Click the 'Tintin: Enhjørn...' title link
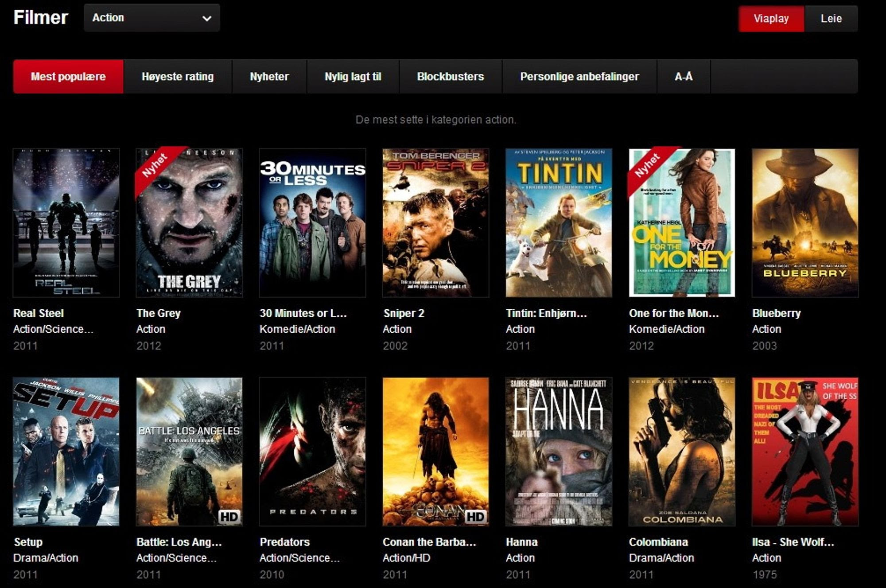886x588 pixels. click(546, 313)
